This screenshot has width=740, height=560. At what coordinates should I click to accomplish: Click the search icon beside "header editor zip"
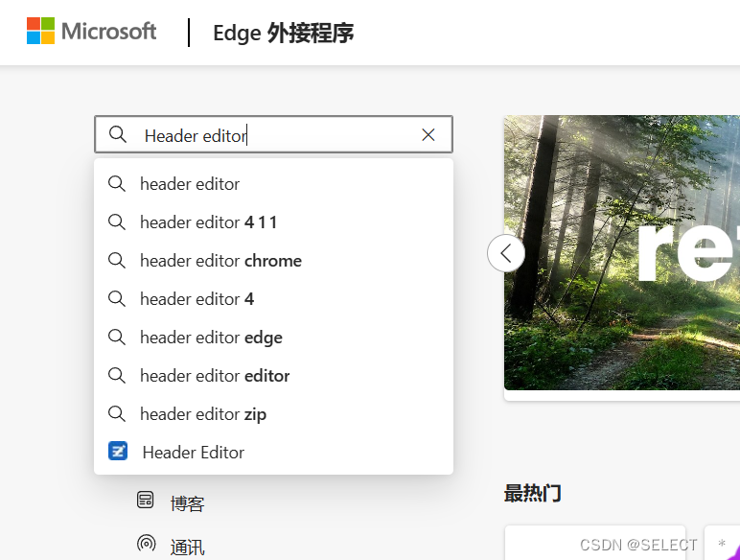click(117, 413)
